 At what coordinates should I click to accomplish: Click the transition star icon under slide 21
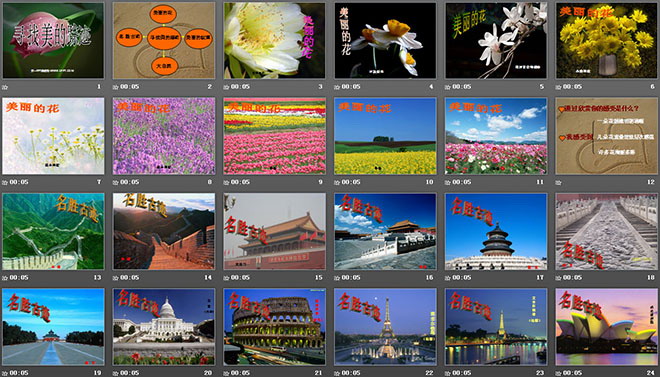226,373
